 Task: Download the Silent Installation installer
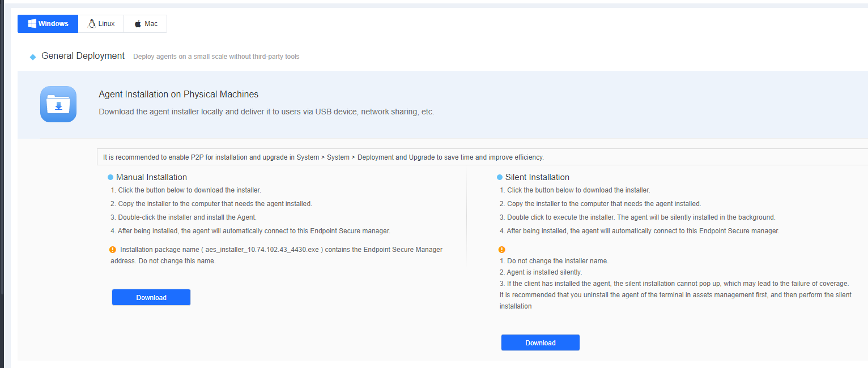(540, 343)
